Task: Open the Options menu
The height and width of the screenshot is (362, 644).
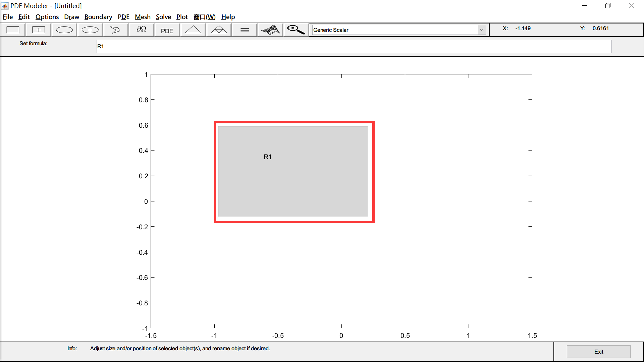Action: point(47,17)
